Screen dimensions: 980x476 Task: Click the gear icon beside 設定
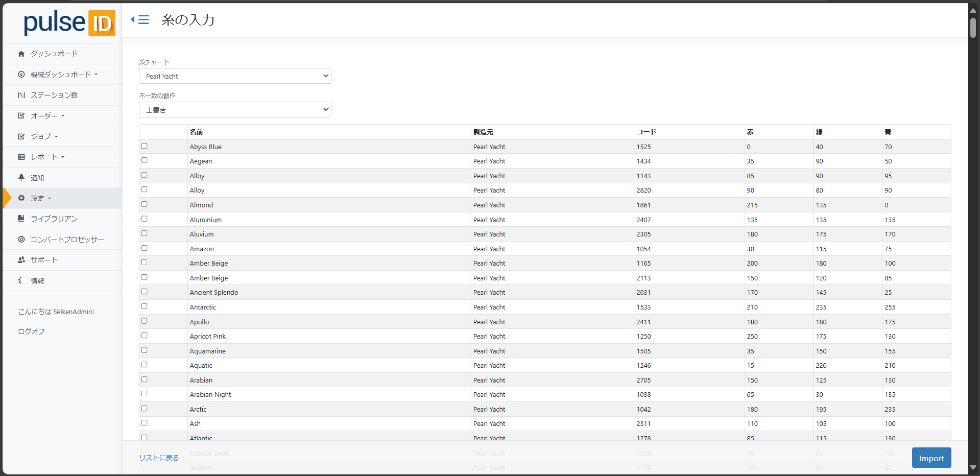[x=21, y=198]
